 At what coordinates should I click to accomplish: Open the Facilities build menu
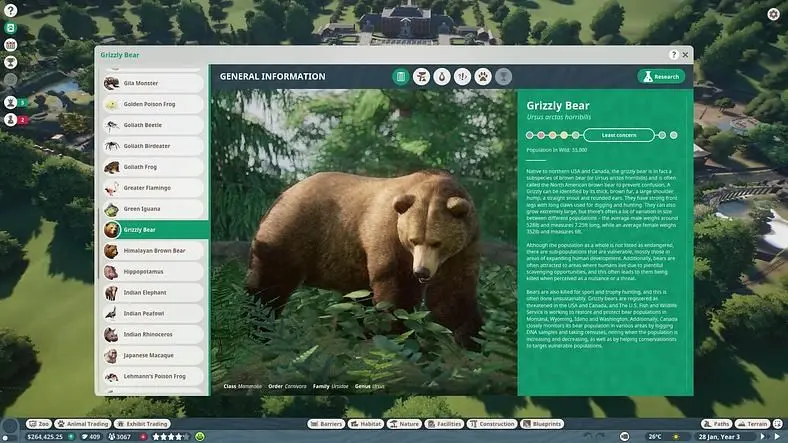(x=444, y=424)
